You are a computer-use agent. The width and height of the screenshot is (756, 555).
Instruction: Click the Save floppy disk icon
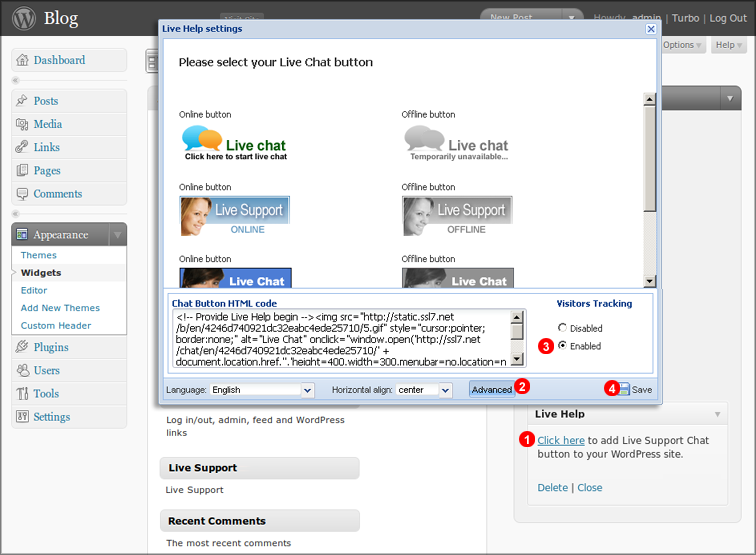click(624, 389)
